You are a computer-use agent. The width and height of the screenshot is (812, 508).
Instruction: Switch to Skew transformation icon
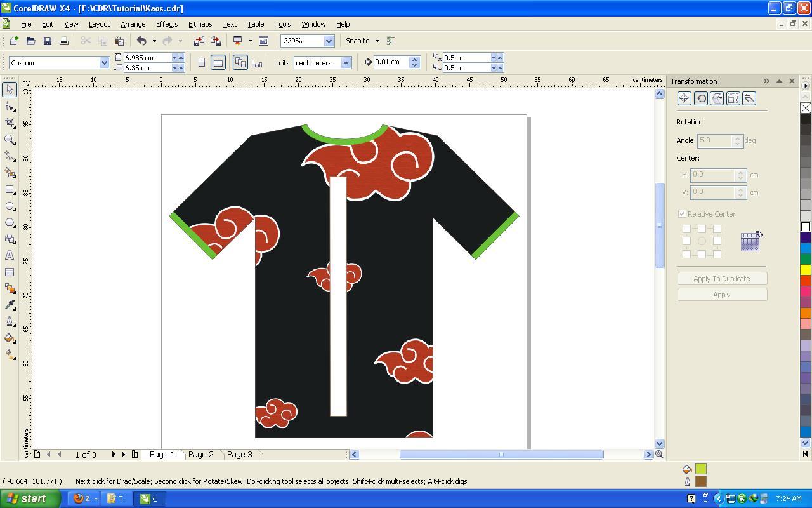pos(749,98)
